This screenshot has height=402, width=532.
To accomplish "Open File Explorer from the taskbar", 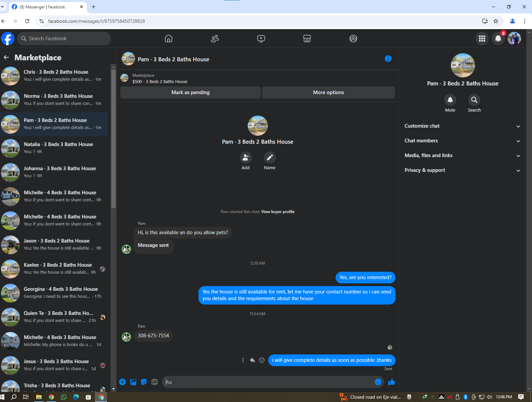I will tap(39, 397).
